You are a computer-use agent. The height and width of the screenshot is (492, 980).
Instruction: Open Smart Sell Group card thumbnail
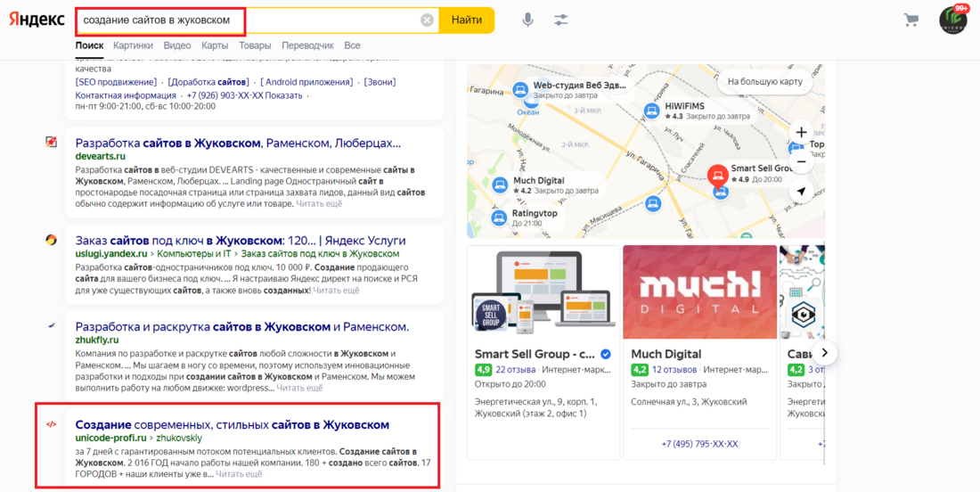tap(543, 292)
